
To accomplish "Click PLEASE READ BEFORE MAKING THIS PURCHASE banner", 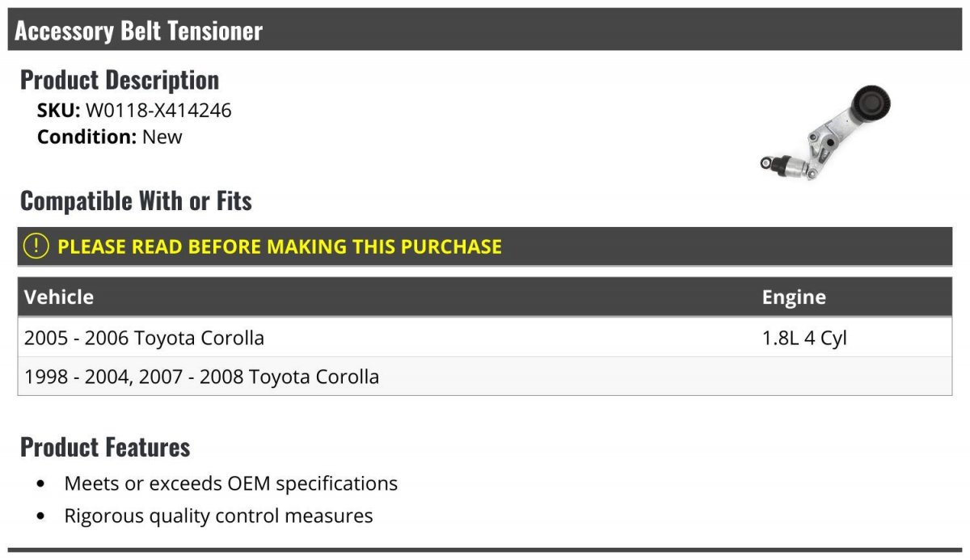I will coord(485,246).
